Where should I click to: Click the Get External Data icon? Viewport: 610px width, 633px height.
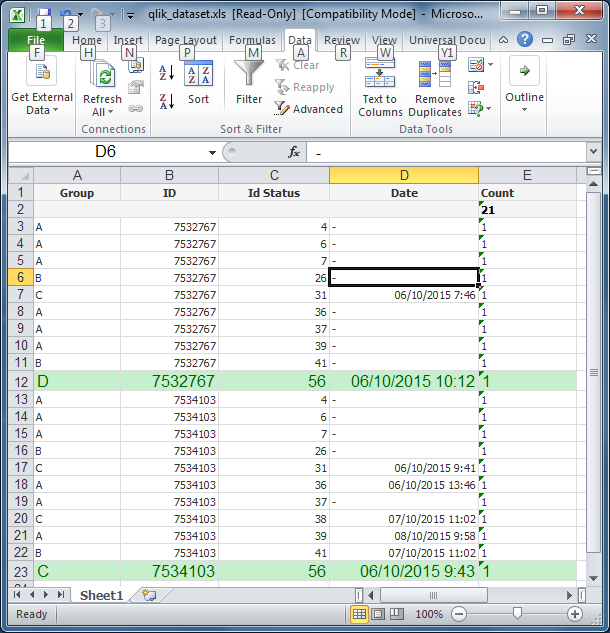pyautogui.click(x=42, y=71)
